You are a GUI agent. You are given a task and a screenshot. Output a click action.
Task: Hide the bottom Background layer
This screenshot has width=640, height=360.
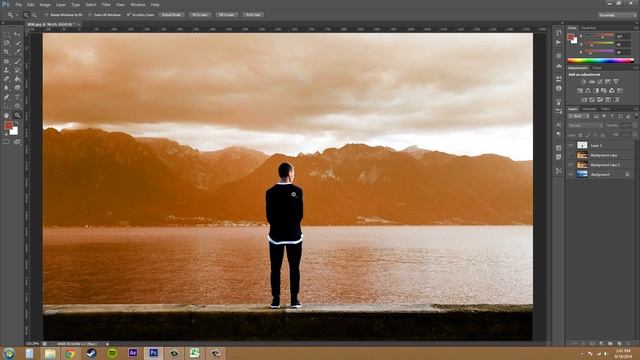(x=571, y=174)
